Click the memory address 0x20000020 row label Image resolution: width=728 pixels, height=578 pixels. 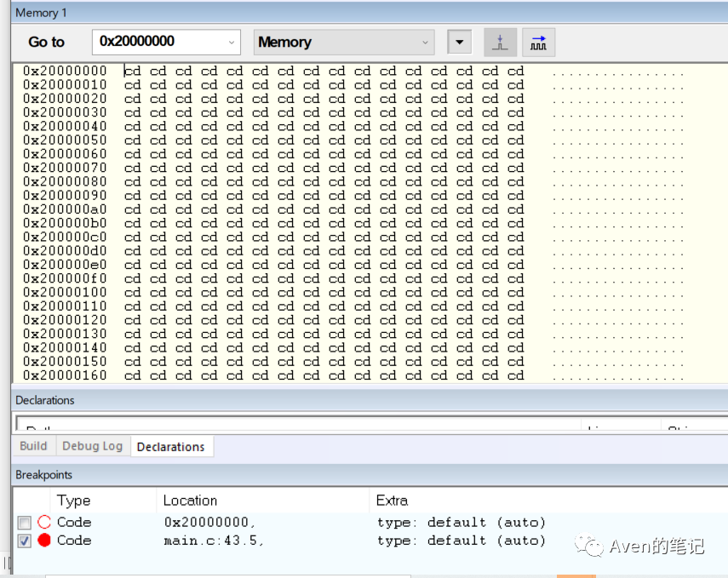tap(65, 99)
